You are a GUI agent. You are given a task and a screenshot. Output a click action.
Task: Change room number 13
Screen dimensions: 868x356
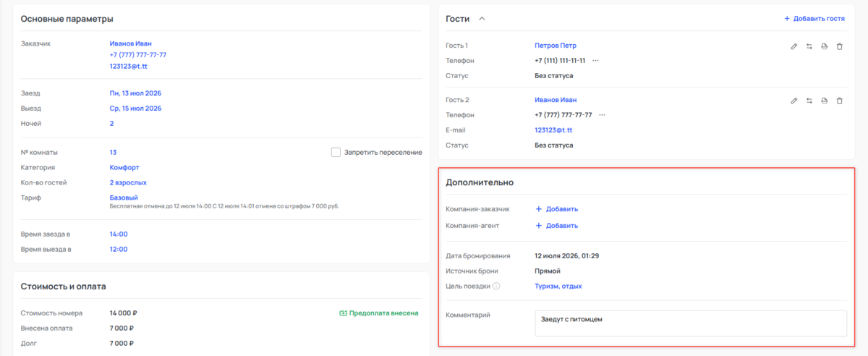click(x=114, y=153)
